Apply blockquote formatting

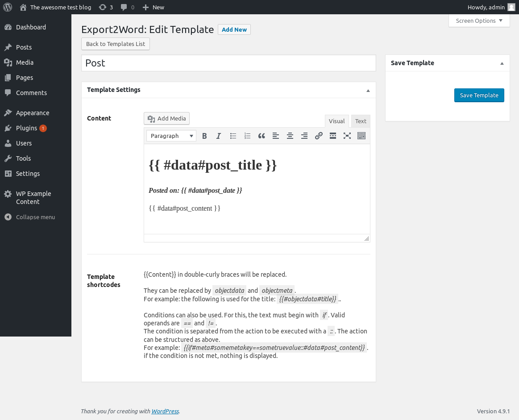(x=262, y=136)
